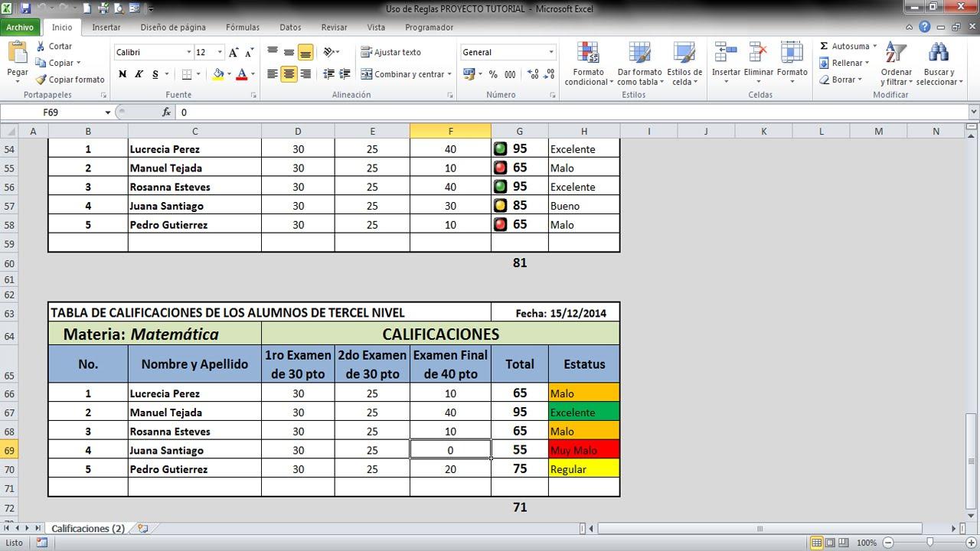Click the Cortar scissors icon
This screenshot has height=551, width=980.
pos(41,47)
